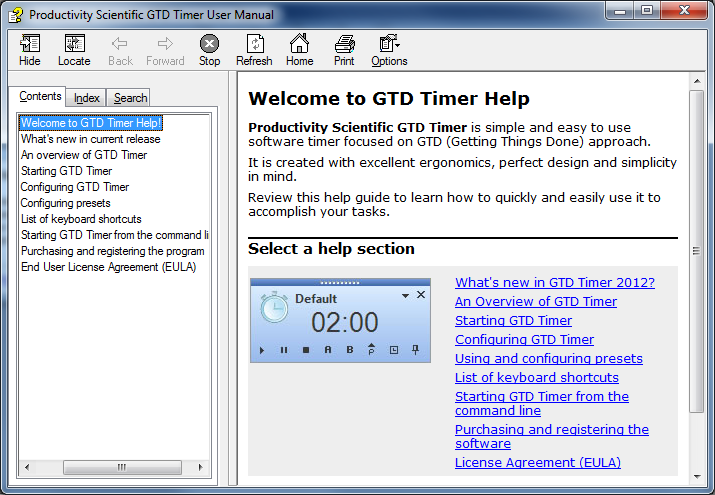
Task: Open 'List of keyboard shortcuts' contents entry
Action: [81, 219]
